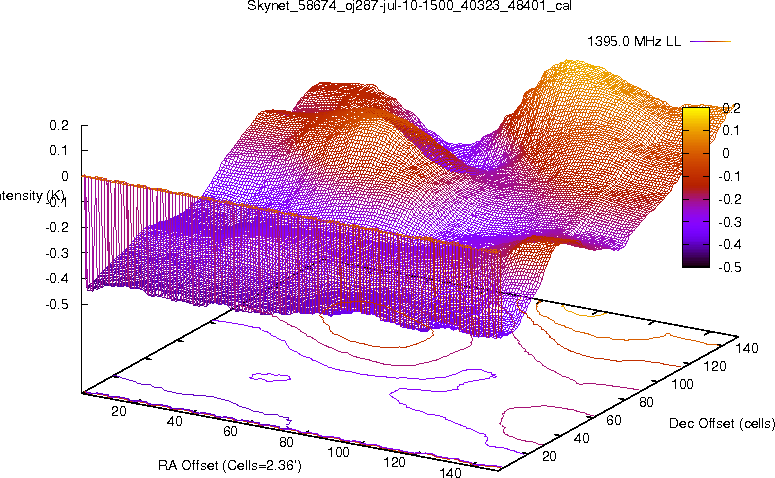Select the 40 tick on the Dec Offset axis
Viewport: 775px width, 478px height.
click(x=581, y=438)
